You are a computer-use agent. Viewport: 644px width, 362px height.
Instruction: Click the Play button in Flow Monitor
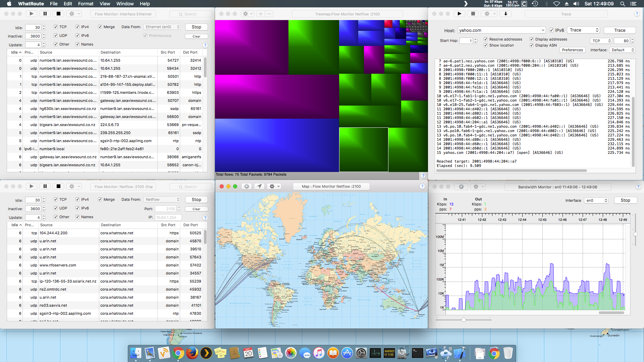[x=31, y=14]
